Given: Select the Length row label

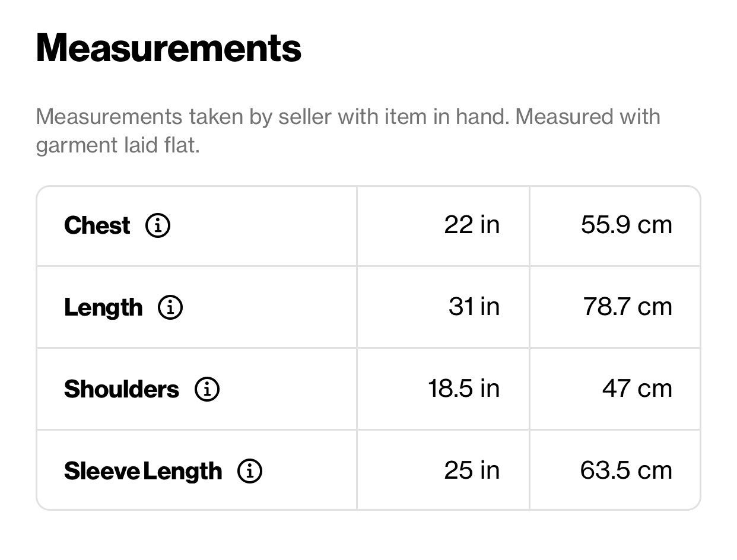Looking at the screenshot, I should 103,307.
